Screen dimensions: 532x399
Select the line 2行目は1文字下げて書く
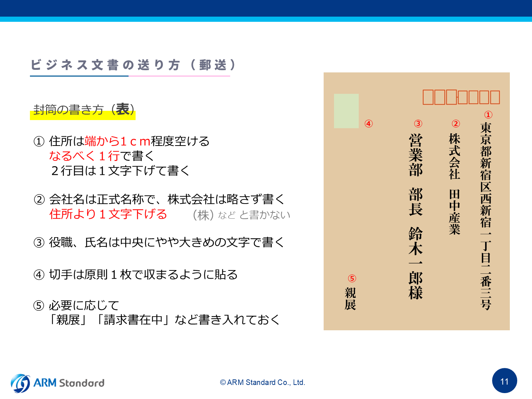[120, 171]
